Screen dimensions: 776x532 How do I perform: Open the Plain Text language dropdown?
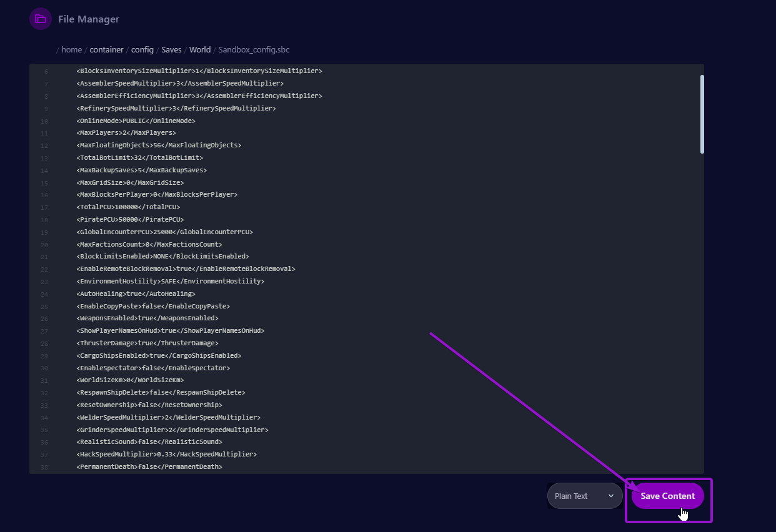click(x=584, y=496)
